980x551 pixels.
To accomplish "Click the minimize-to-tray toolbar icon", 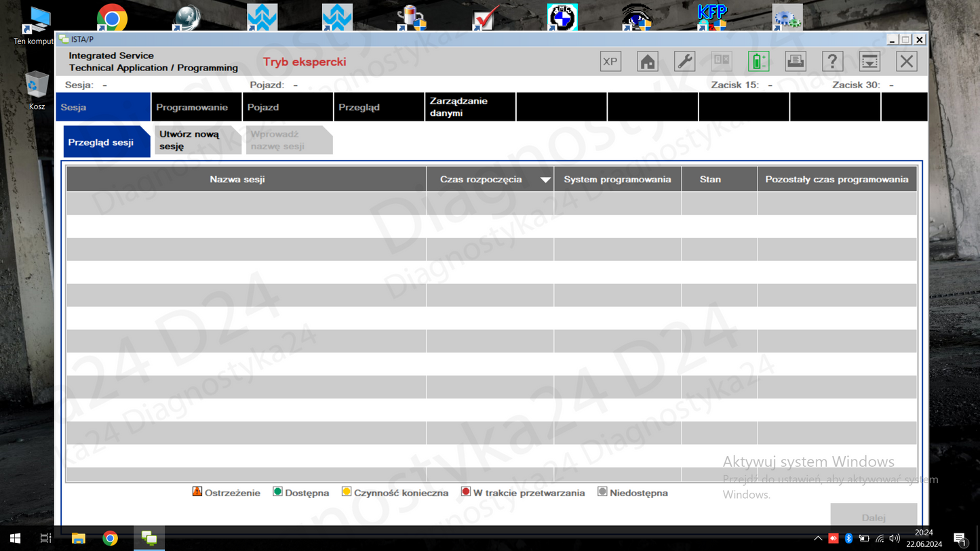I will coord(869,62).
